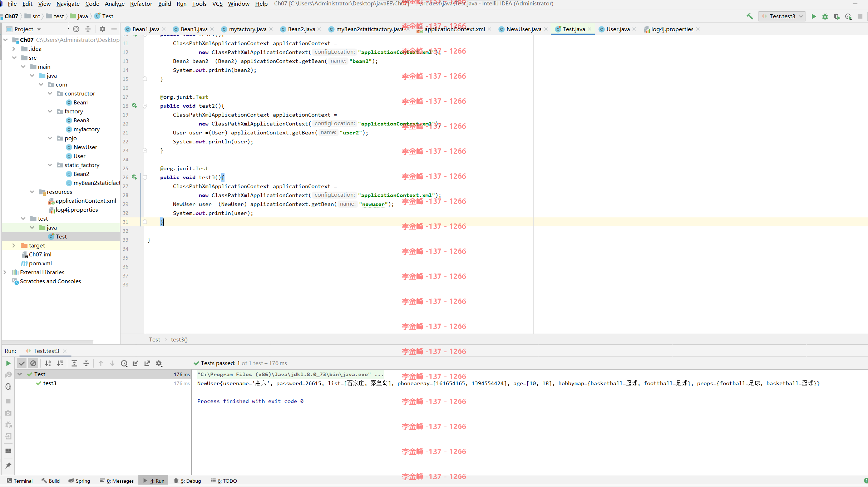This screenshot has width=868, height=487.
Task: Open the Spring tool window
Action: (79, 481)
